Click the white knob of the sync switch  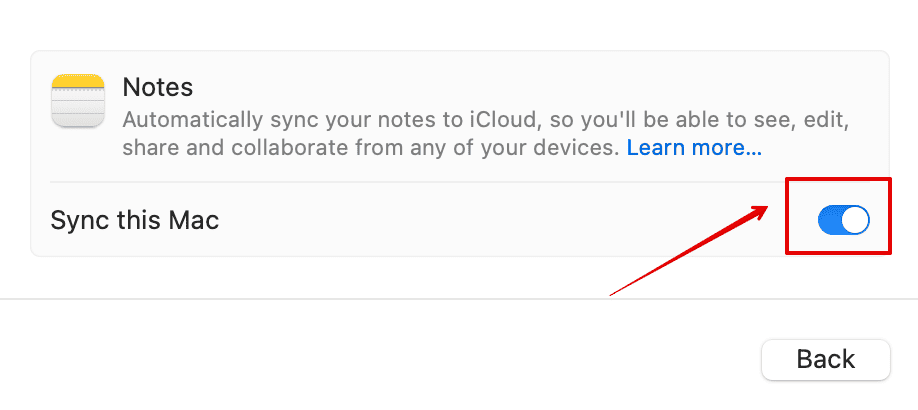(855, 220)
